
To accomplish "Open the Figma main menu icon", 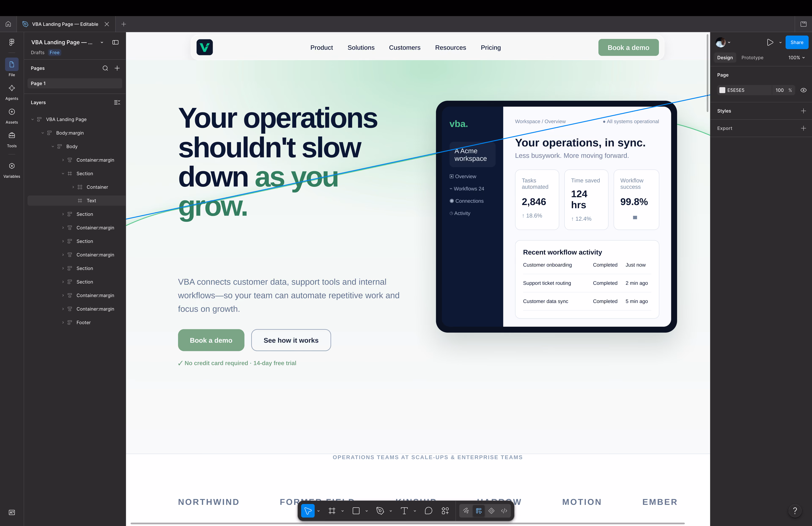I will click(x=12, y=42).
